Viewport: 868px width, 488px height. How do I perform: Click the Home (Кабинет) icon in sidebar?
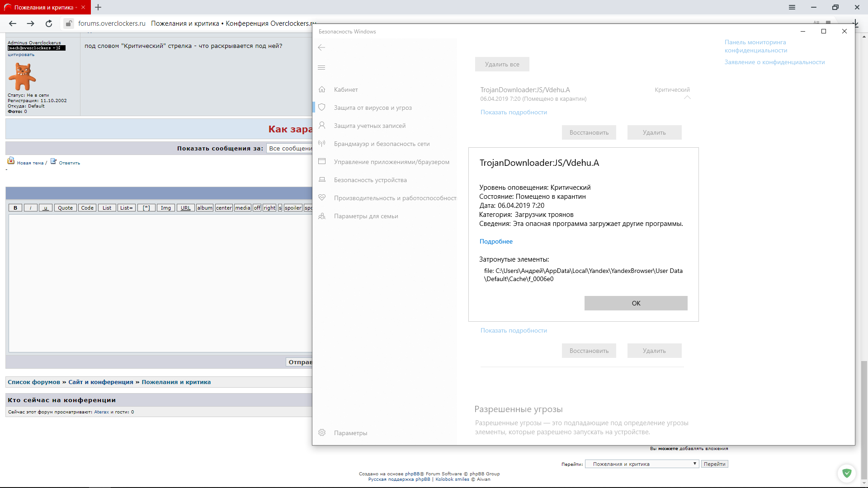(x=322, y=89)
